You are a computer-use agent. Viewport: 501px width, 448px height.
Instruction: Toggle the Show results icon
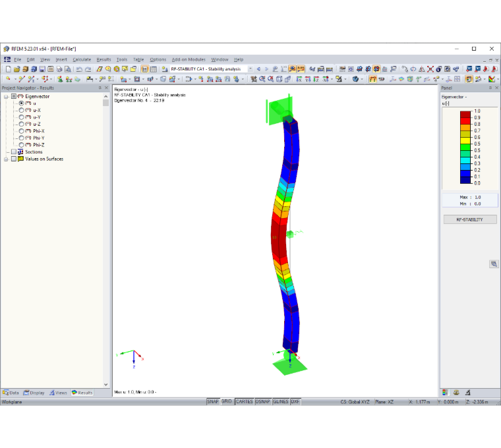pyautogui.click(x=292, y=69)
